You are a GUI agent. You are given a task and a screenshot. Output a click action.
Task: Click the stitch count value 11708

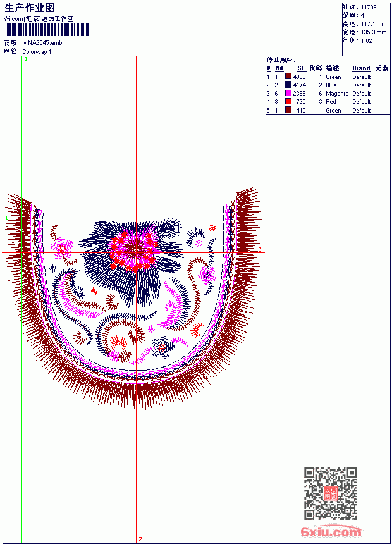click(369, 8)
